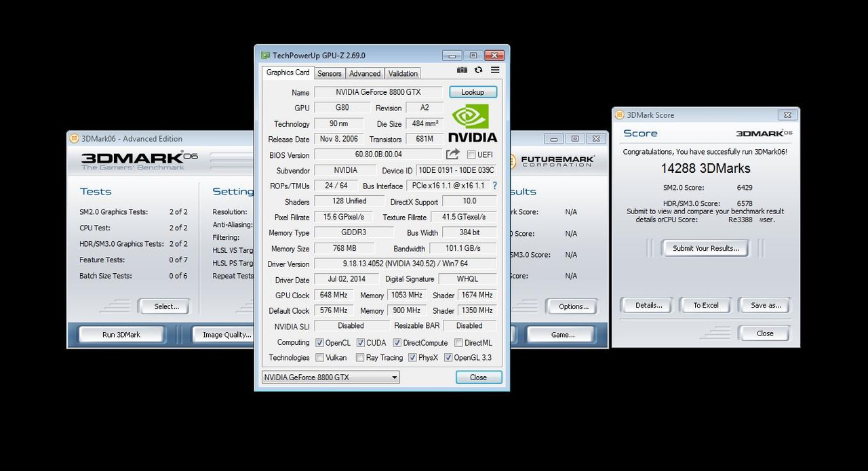Click the 3DMark06 title bar orange icon
Screen dimensions: 868x471
click(75, 138)
